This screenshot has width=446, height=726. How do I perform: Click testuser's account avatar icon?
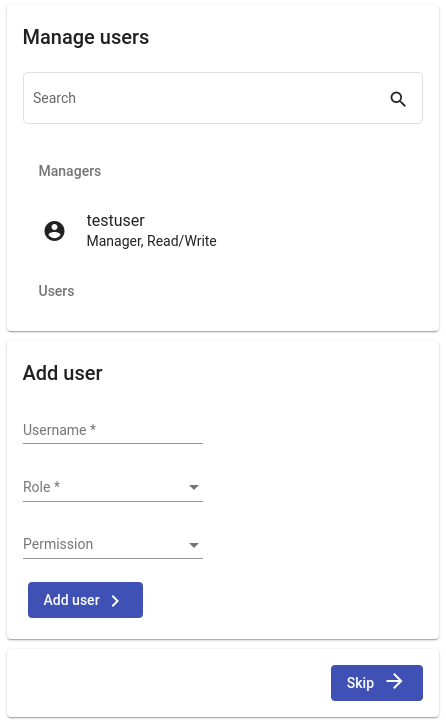54,231
